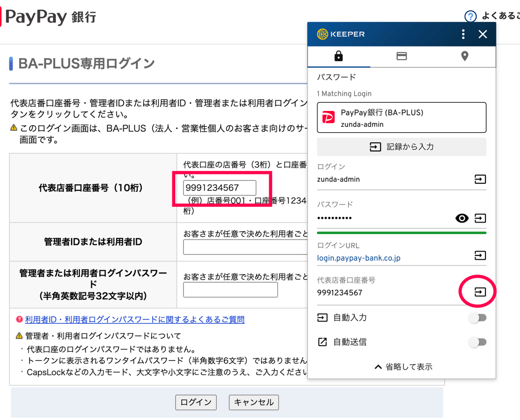
Task: Switch to the Keeper payment cards tab
Action: [x=401, y=56]
